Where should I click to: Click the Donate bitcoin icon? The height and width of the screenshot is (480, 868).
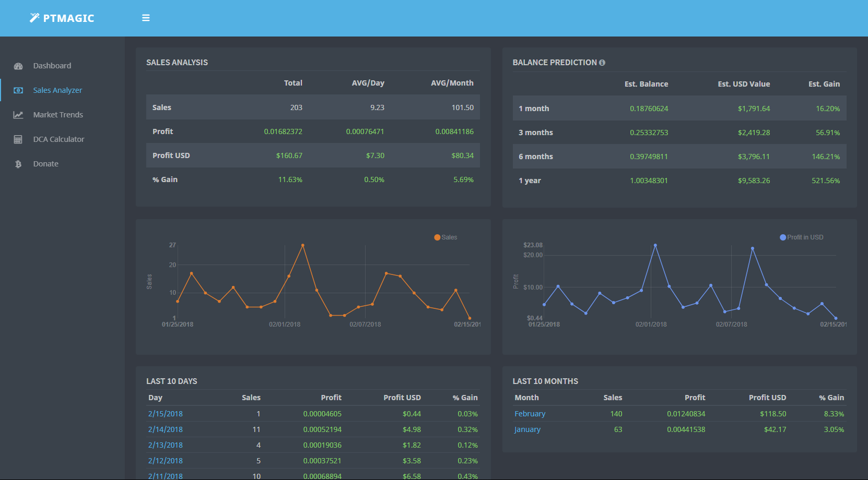(x=18, y=164)
